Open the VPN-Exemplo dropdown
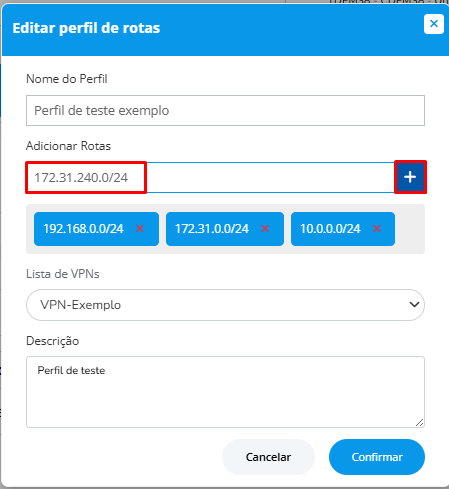 point(225,305)
